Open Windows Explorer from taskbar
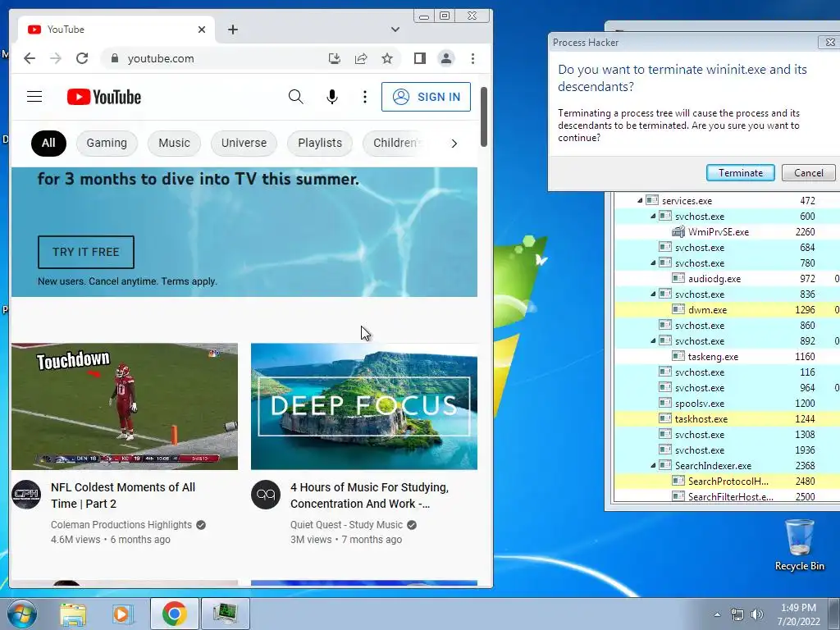Viewport: 840px width, 630px height. point(72,614)
